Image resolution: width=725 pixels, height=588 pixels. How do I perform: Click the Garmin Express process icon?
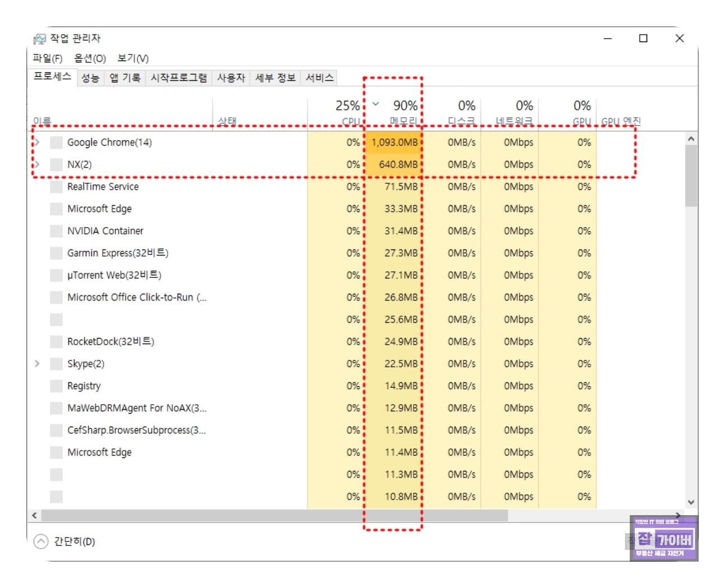(x=56, y=253)
